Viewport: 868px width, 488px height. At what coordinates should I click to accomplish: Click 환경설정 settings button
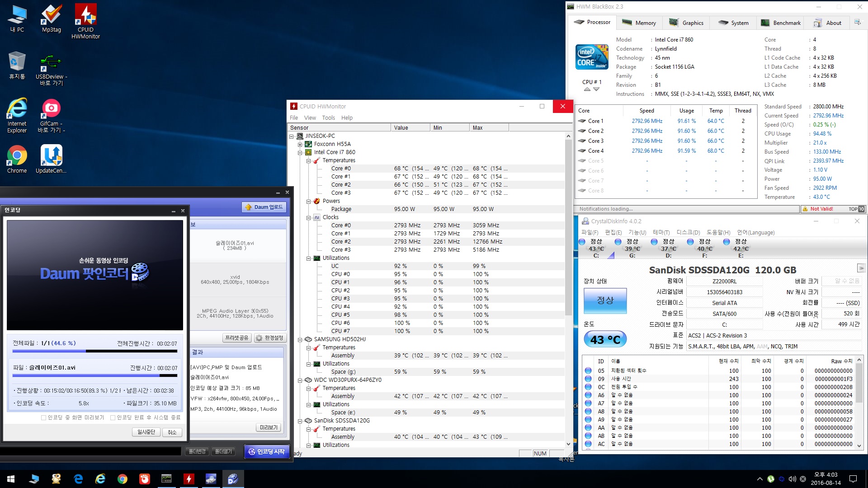pyautogui.click(x=270, y=338)
